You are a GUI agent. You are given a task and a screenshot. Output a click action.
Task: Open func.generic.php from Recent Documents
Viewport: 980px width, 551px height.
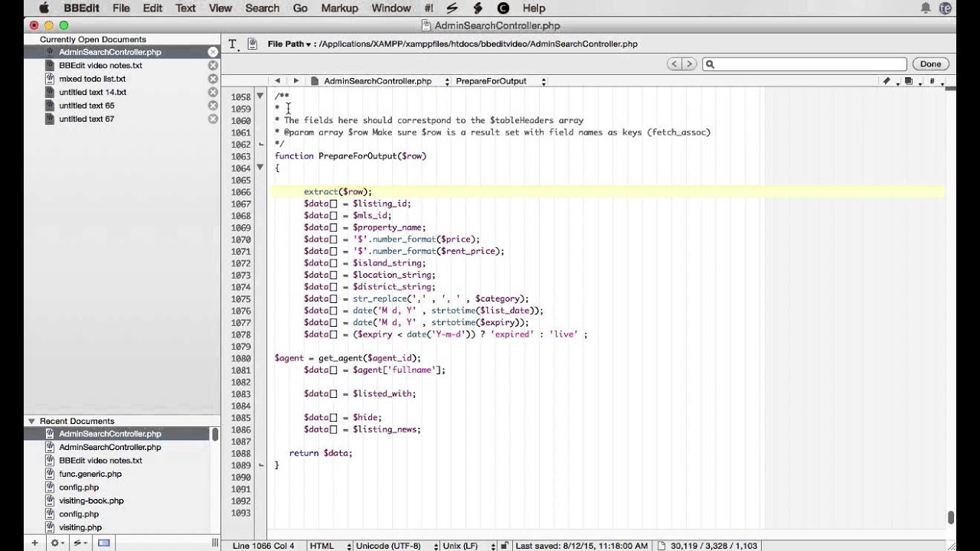pos(90,474)
